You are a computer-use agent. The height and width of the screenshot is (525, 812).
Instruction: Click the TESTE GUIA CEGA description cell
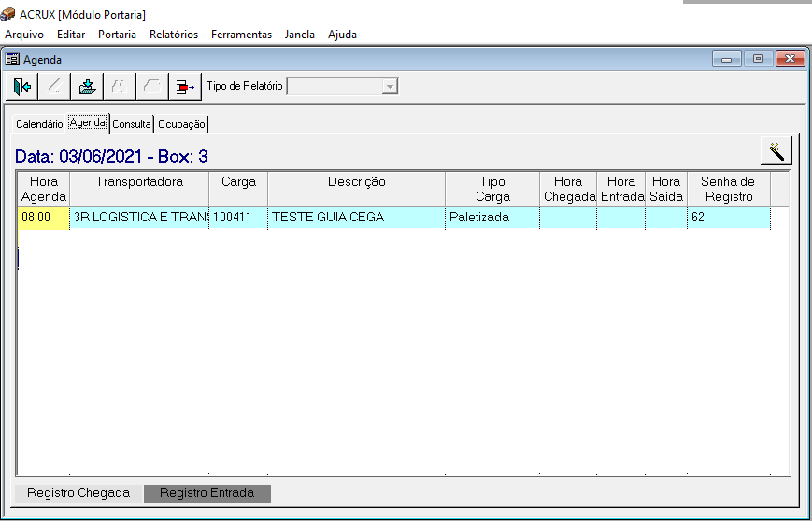[x=356, y=218]
